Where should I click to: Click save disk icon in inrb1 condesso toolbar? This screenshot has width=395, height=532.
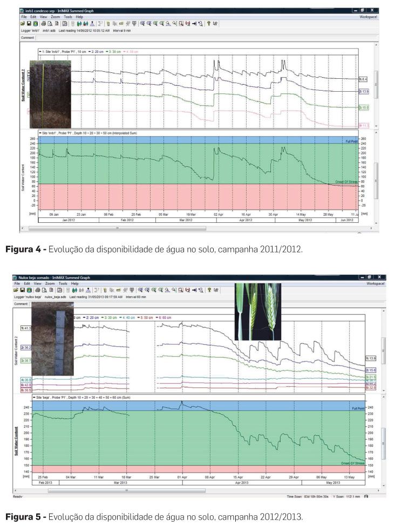click(x=29, y=24)
